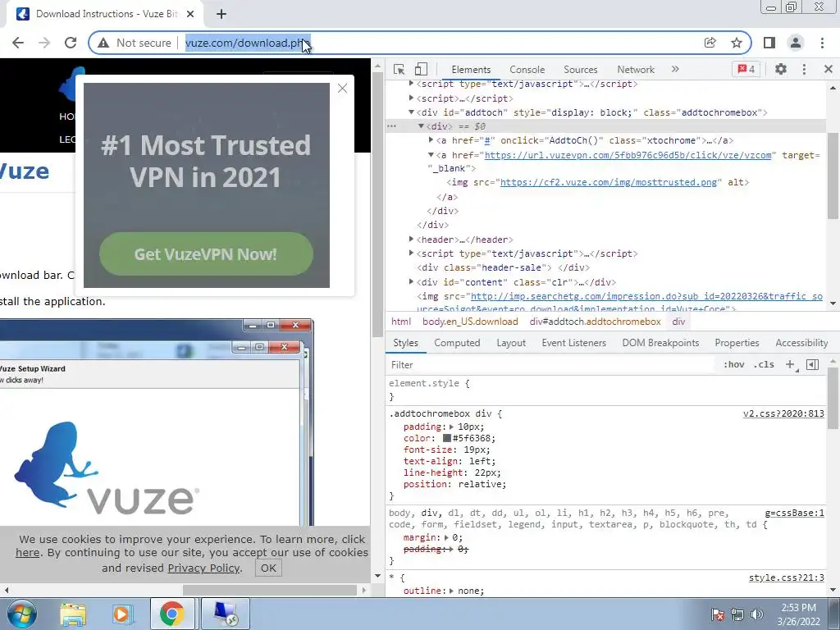
Task: Click the Not secure warning icon
Action: [x=103, y=43]
